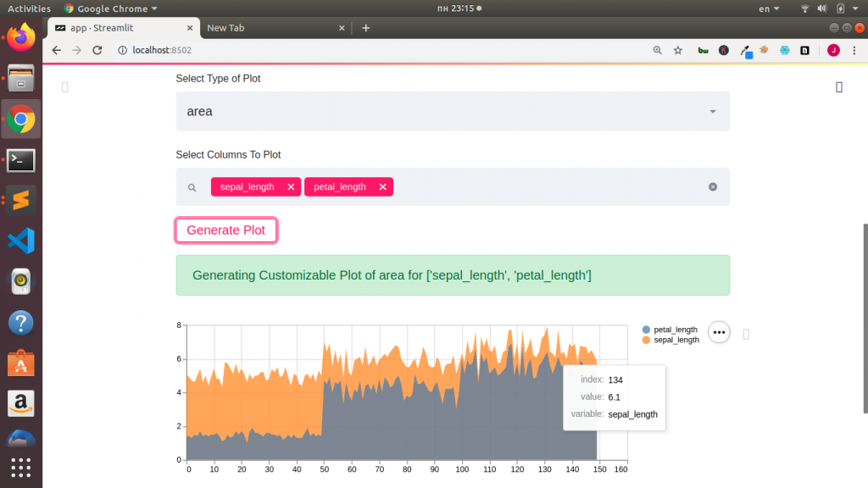Click the zoom icon in the address bar

[x=657, y=50]
